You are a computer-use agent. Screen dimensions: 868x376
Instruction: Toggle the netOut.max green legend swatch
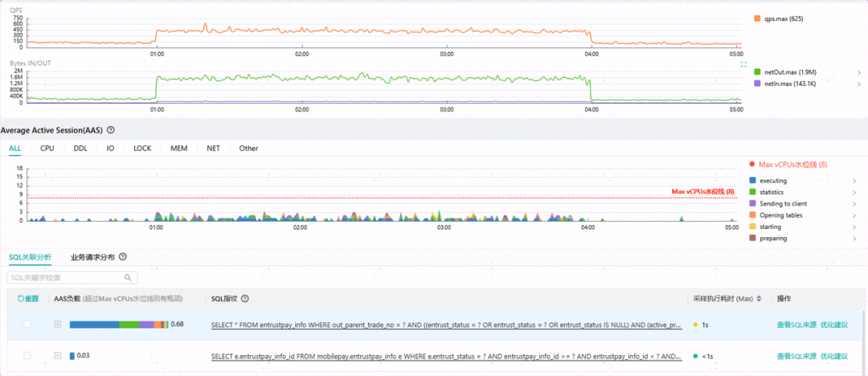757,72
